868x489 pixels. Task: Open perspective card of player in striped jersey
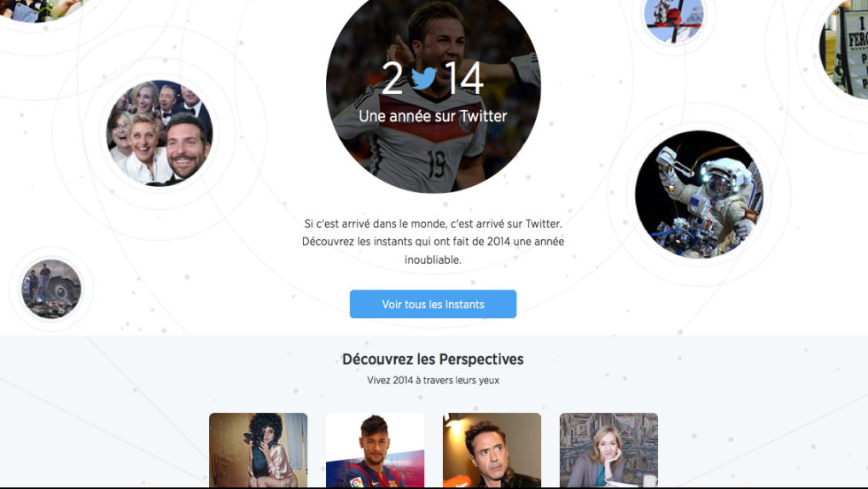pos(375,450)
